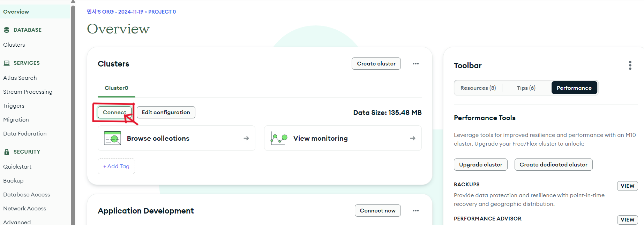Open Atlas Search in the sidebar
The image size is (644, 225).
point(20,78)
